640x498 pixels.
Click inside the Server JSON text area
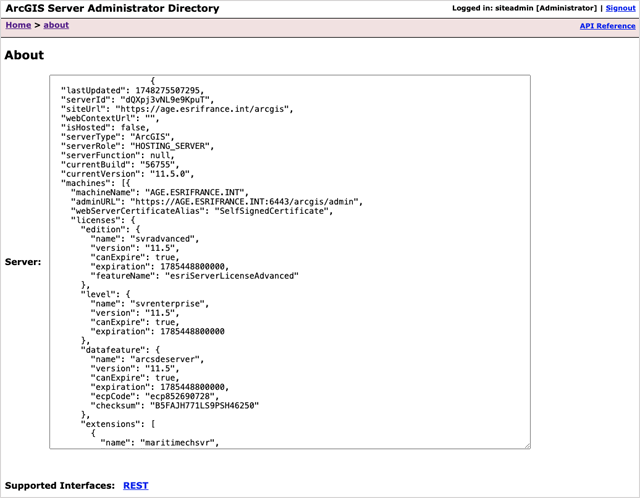coord(290,262)
